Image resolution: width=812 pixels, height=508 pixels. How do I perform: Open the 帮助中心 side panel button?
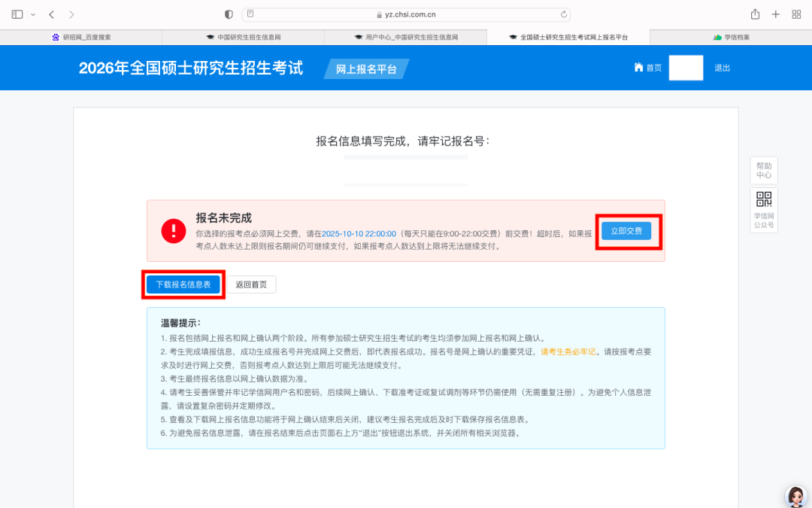coord(764,170)
